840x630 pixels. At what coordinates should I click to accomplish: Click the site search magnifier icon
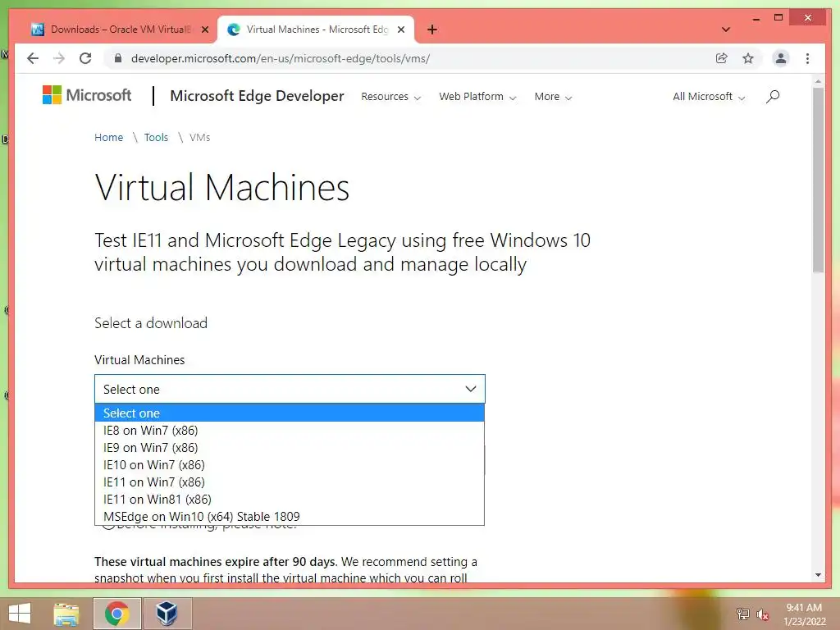tap(773, 97)
